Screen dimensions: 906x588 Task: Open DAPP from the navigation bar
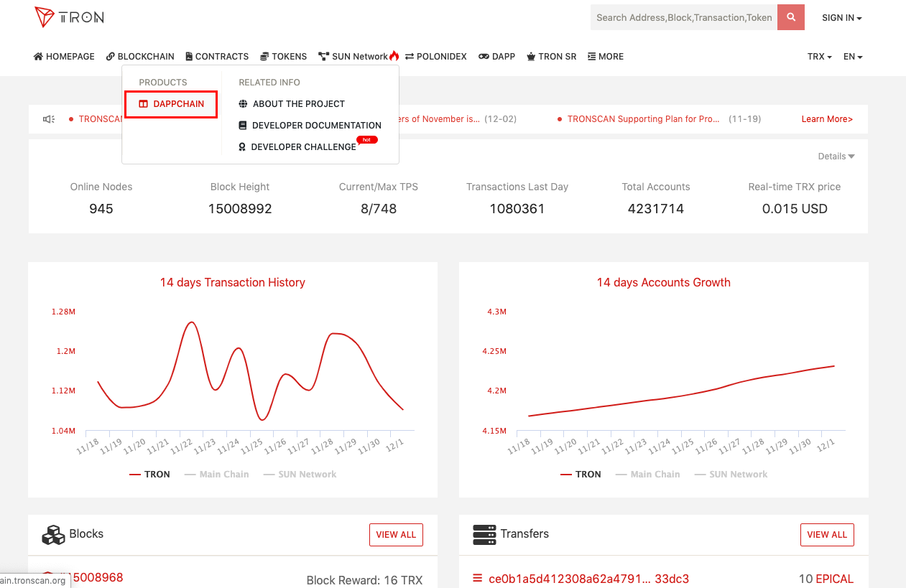[x=497, y=57]
